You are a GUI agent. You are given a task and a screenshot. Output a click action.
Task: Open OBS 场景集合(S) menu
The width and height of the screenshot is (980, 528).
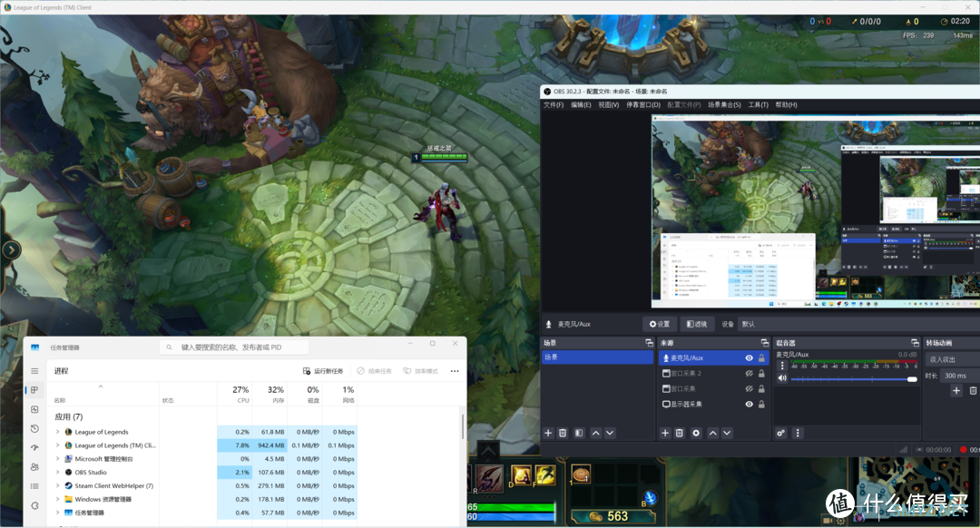pyautogui.click(x=724, y=105)
